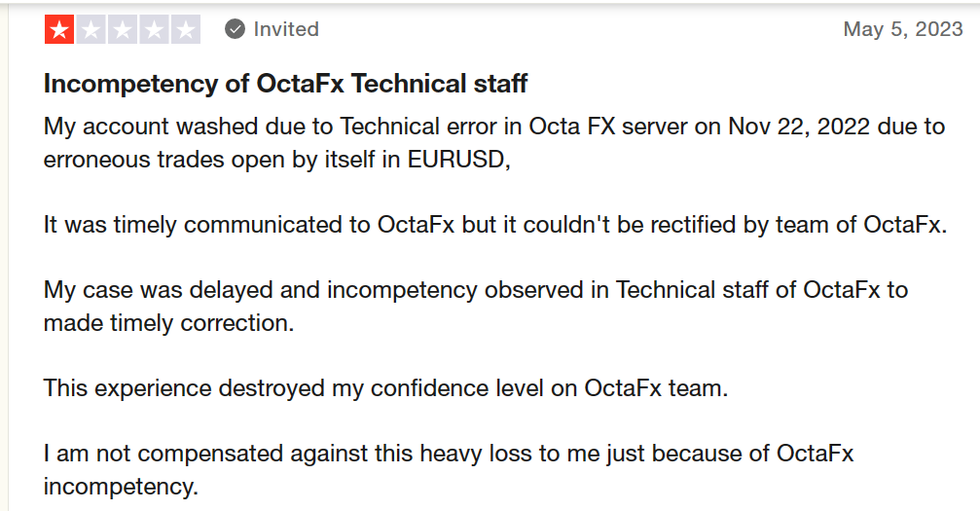Click the sentence 'This experience destroyed my confidence'
Viewport: 980px width, 511px height.
point(385,388)
